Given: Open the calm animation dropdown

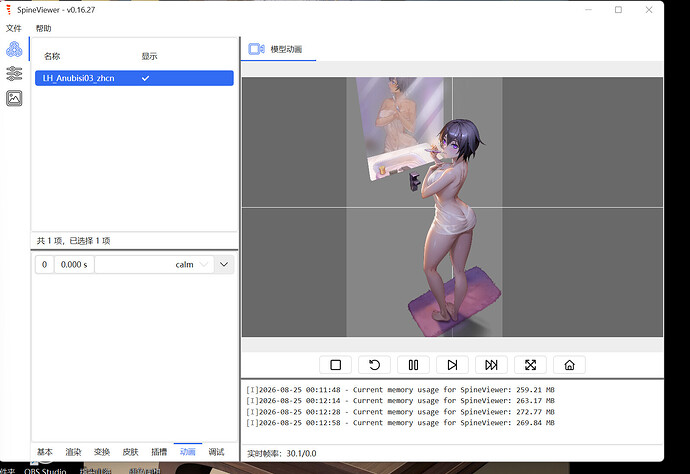Looking at the screenshot, I should 154,265.
